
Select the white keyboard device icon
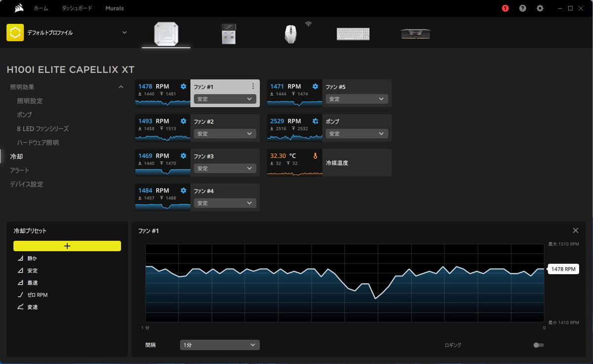[x=353, y=34]
